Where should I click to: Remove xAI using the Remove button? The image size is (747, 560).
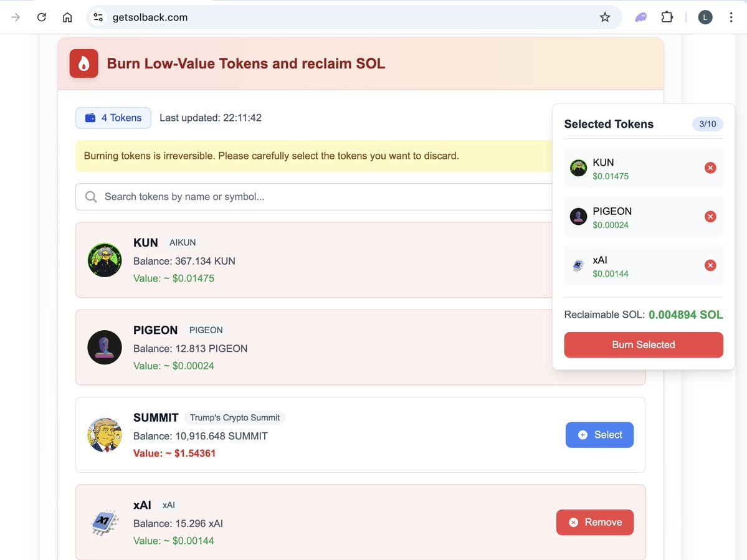(594, 523)
